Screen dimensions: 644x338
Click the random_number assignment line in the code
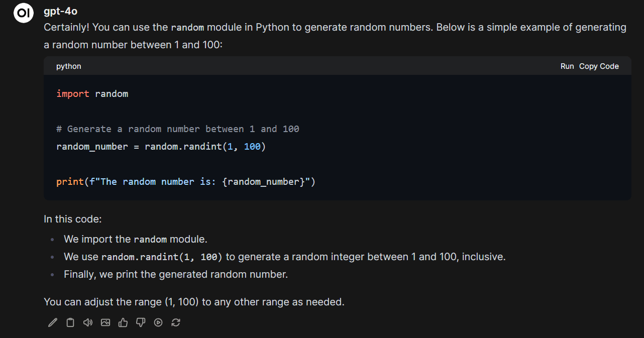pyautogui.click(x=161, y=147)
